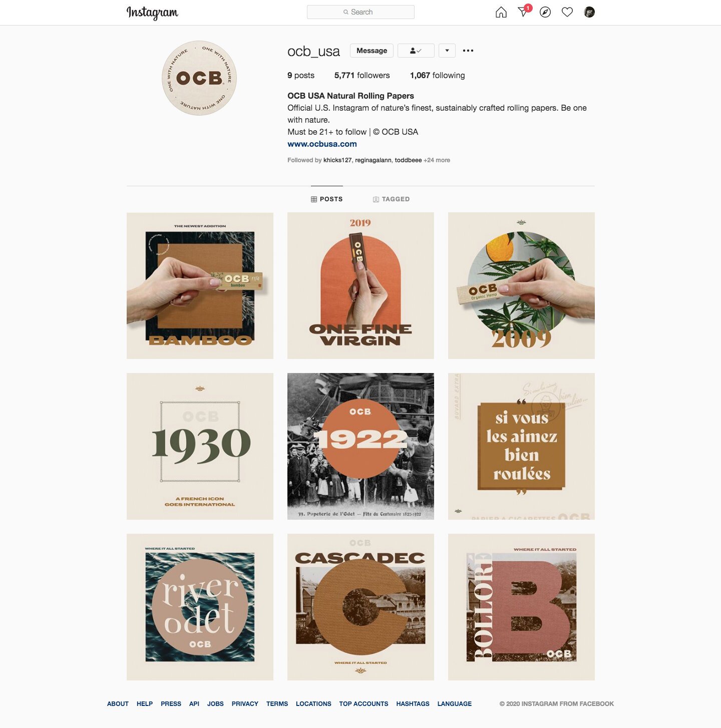
Task: Open the Bamboo post thumbnail
Action: [200, 285]
